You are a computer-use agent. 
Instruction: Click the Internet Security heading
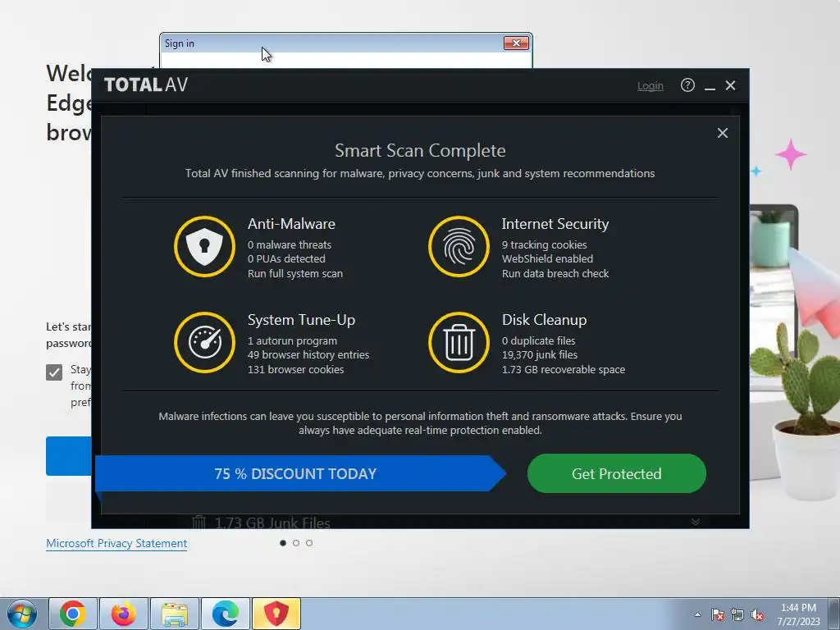tap(555, 224)
